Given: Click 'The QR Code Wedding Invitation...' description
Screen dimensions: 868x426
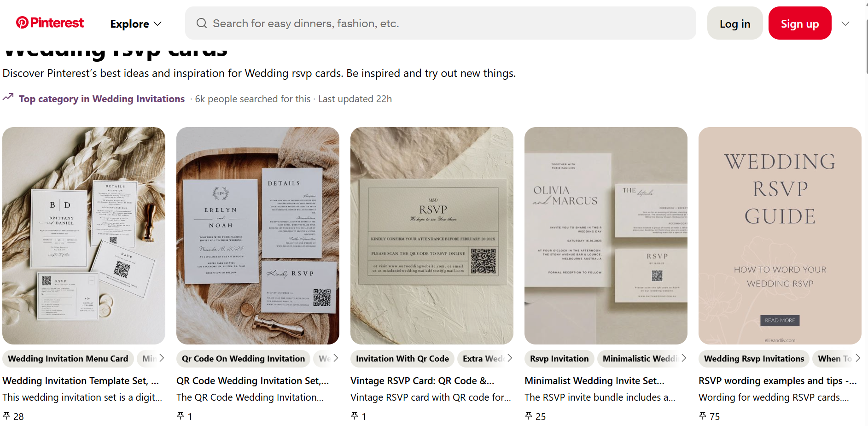Looking at the screenshot, I should click(x=250, y=397).
